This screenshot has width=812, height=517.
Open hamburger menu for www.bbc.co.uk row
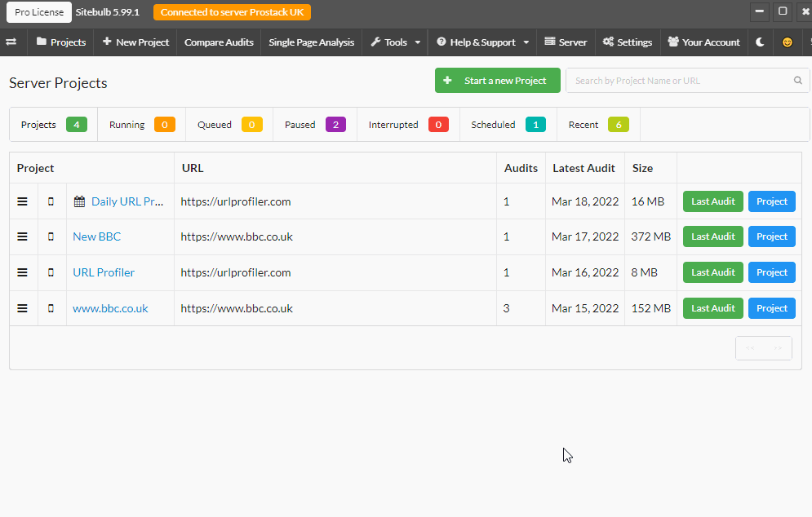point(22,308)
